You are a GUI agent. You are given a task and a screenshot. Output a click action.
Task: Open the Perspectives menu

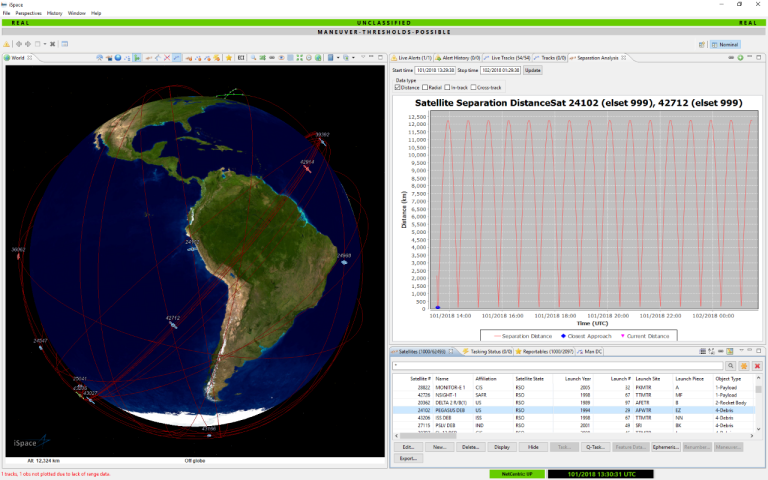click(28, 13)
